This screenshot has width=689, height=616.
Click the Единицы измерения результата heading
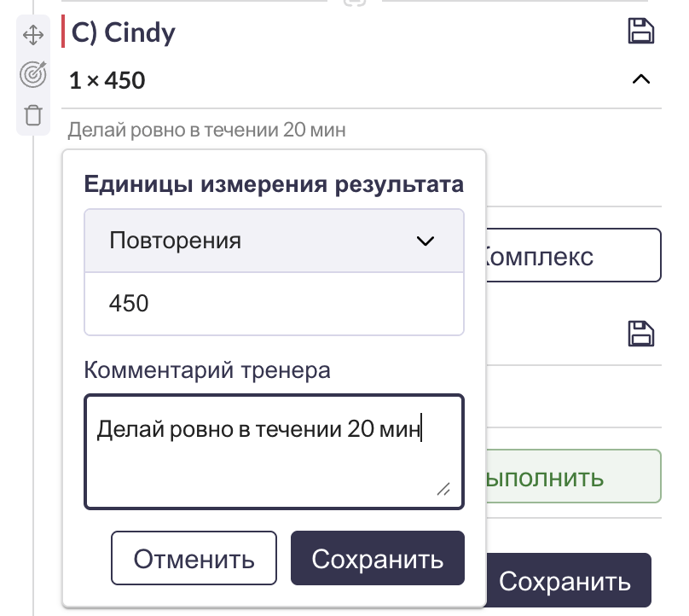[274, 184]
